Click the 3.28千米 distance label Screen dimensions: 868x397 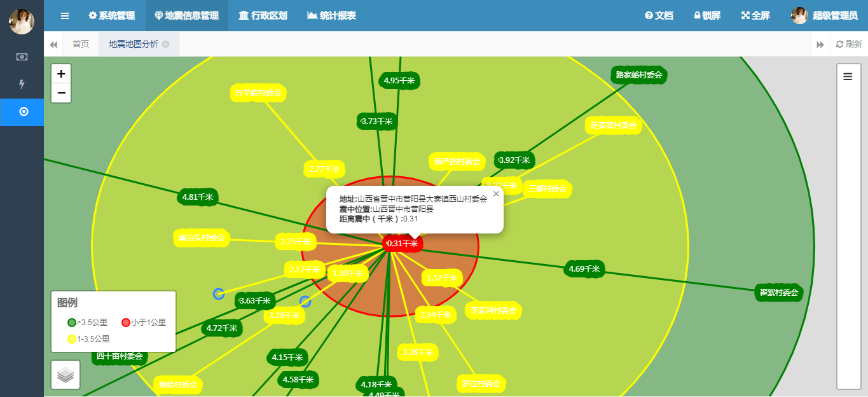click(x=284, y=315)
